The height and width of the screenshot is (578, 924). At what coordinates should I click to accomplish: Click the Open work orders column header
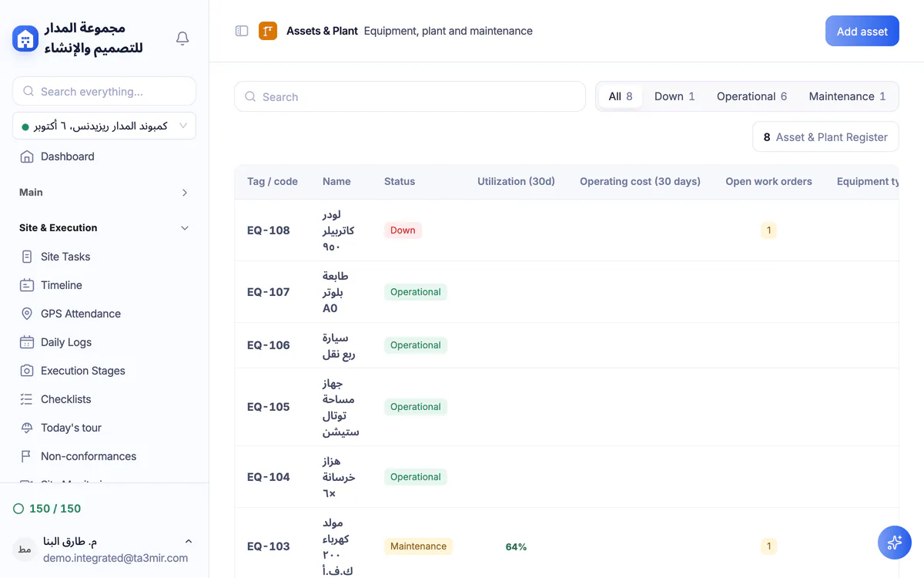pos(768,182)
